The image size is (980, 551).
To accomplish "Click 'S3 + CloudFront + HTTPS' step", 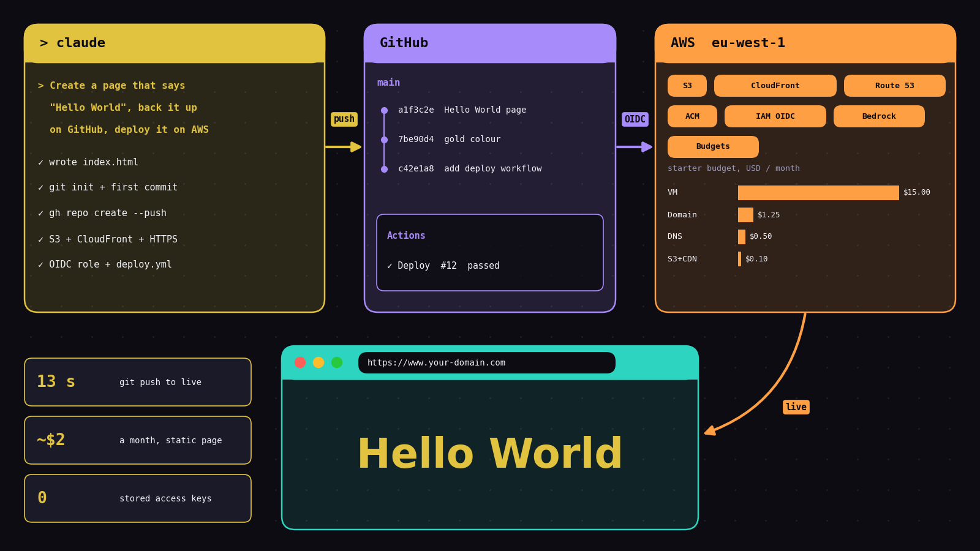I will (x=108, y=239).
